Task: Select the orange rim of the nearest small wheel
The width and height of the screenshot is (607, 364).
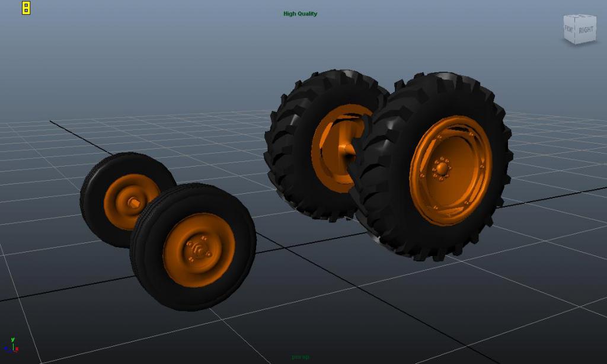Action: (199, 250)
